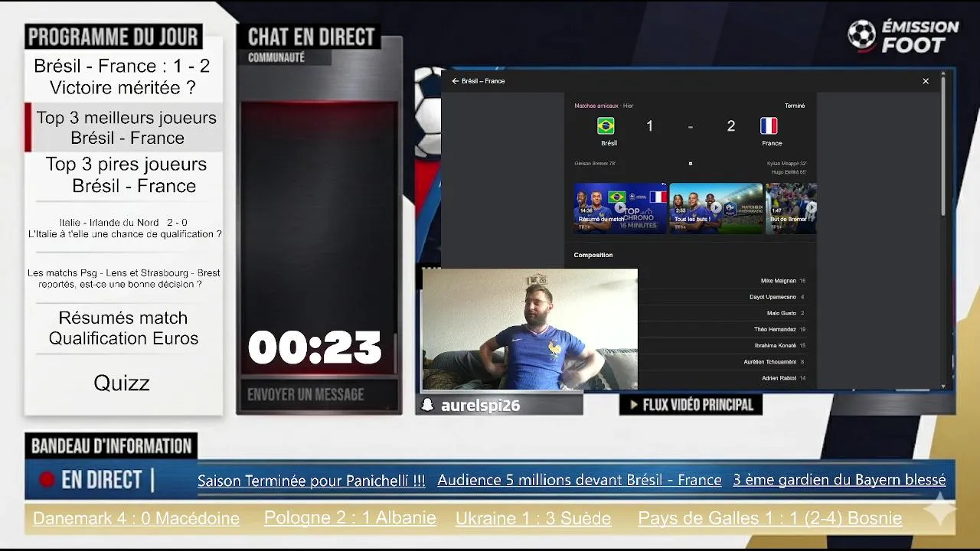The height and width of the screenshot is (551, 980).
Task: Open the 'Matches amicaux' link
Action: click(x=596, y=106)
